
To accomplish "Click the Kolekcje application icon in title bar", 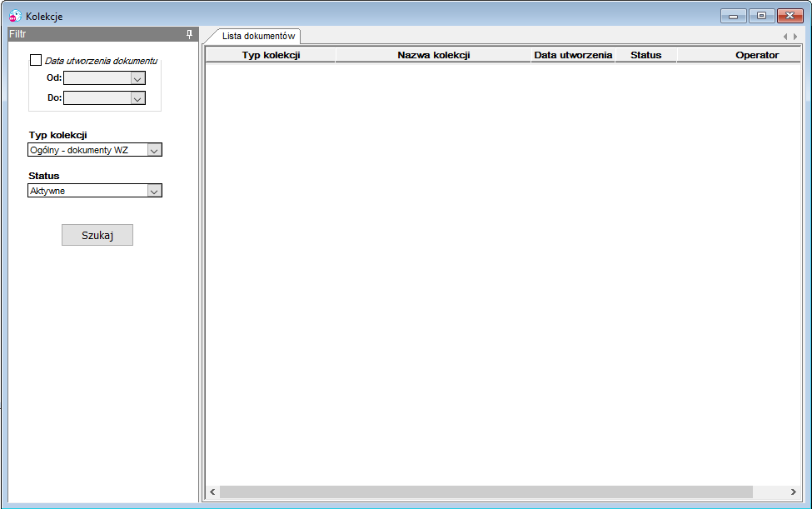I will point(15,16).
